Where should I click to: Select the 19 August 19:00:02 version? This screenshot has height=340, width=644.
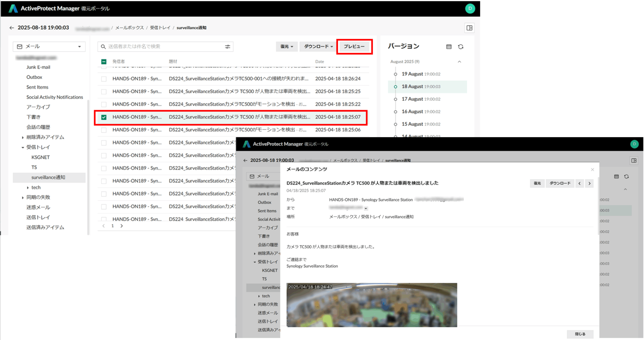tap(427, 74)
